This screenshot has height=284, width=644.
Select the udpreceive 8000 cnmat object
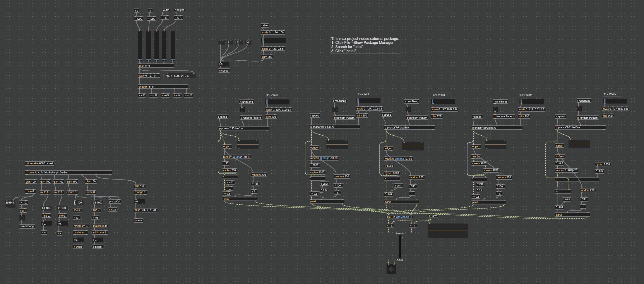click(x=39, y=164)
